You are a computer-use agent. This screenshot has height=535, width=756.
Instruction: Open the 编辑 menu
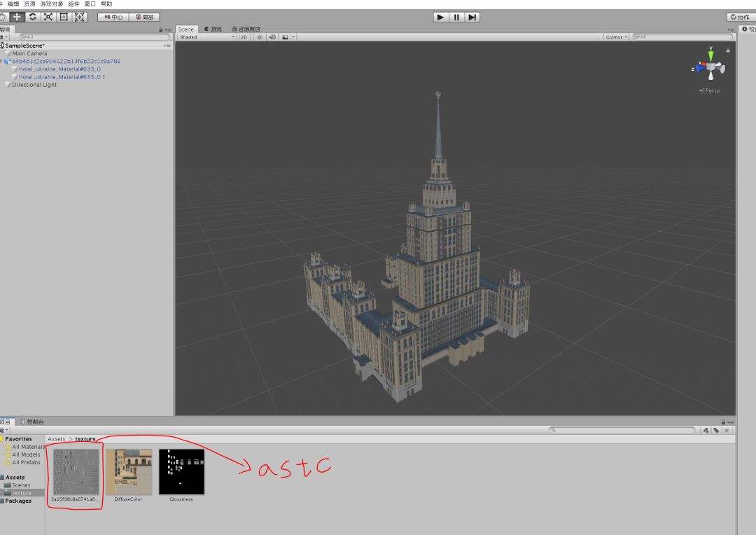pyautogui.click(x=13, y=4)
